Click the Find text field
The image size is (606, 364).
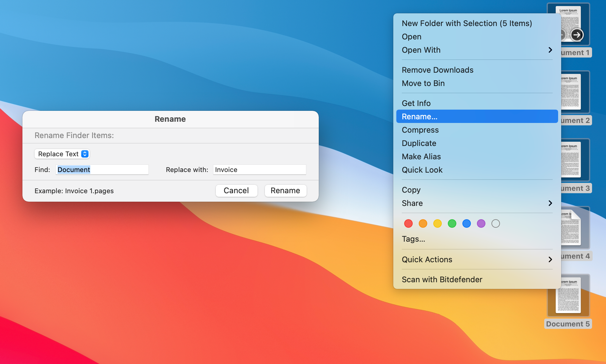pos(102,170)
